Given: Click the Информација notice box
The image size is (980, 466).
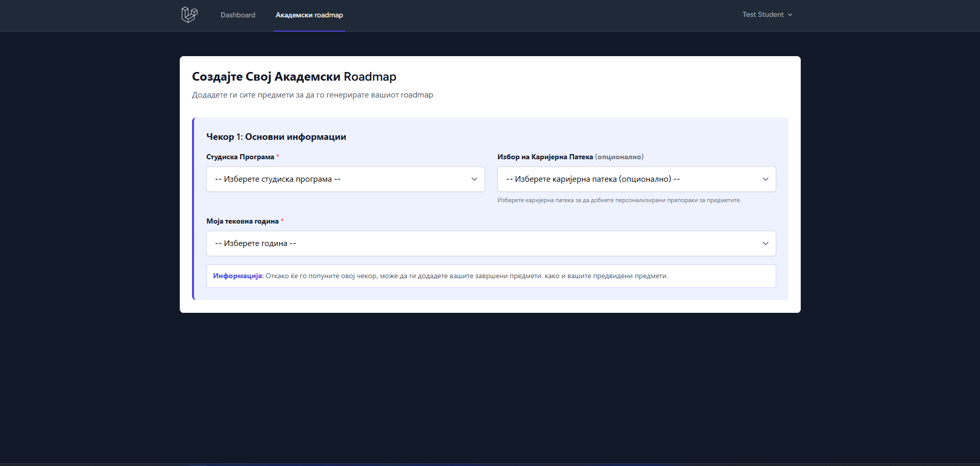Looking at the screenshot, I should (490, 276).
